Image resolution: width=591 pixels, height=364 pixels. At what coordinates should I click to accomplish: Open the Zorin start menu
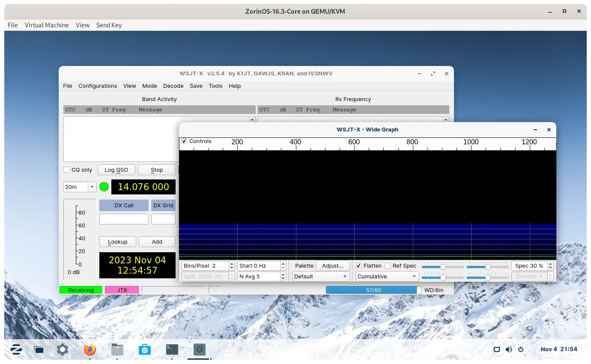click(16, 349)
